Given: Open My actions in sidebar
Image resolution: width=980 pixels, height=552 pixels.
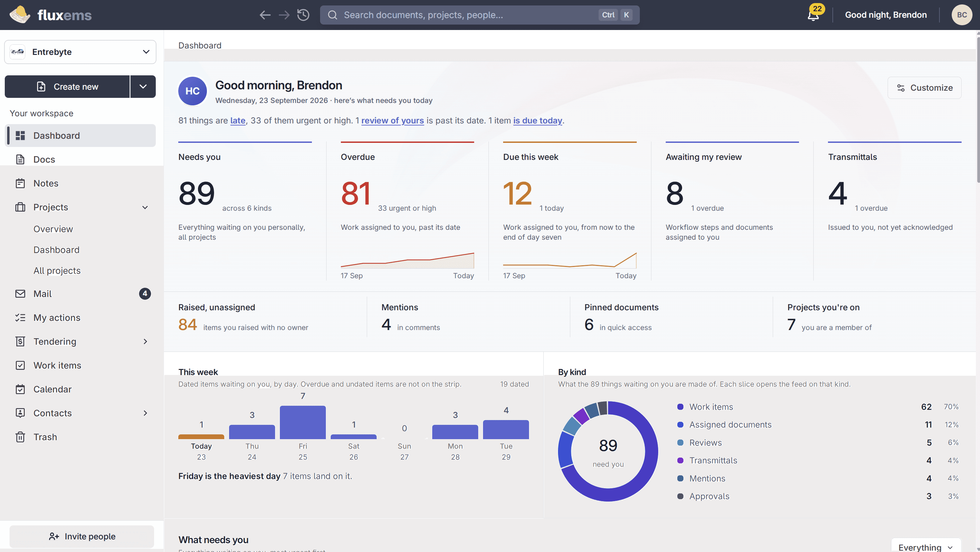Looking at the screenshot, I should point(80,318).
